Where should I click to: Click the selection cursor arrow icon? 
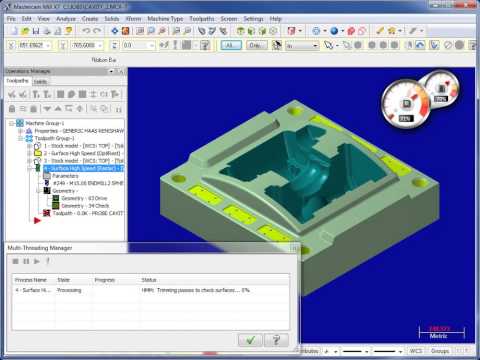(329, 45)
